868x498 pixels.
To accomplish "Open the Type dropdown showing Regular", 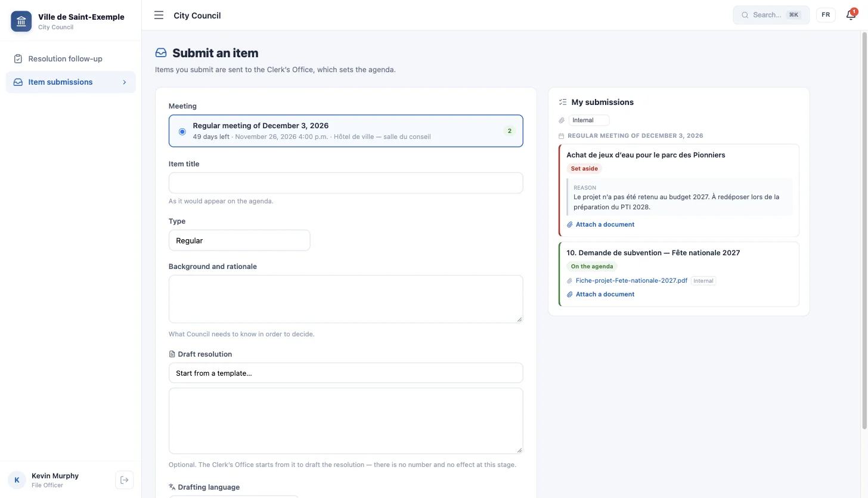I will pos(239,240).
